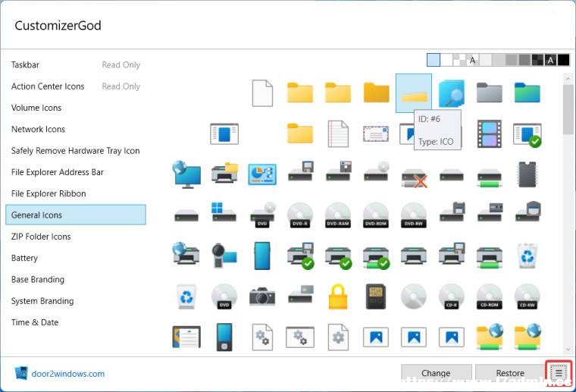
Task: Select the memory chip icon
Action: pos(527,174)
